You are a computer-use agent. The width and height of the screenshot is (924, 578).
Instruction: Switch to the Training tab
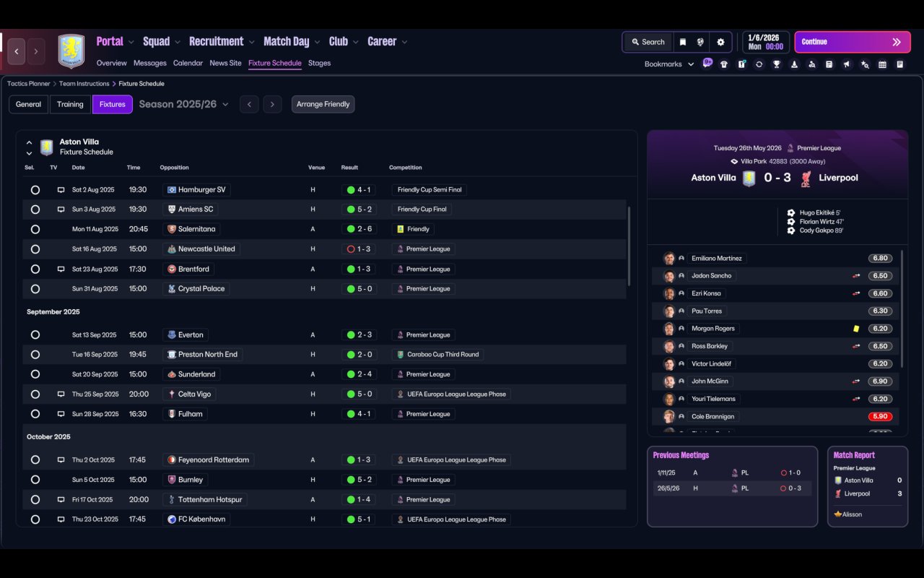[70, 105]
